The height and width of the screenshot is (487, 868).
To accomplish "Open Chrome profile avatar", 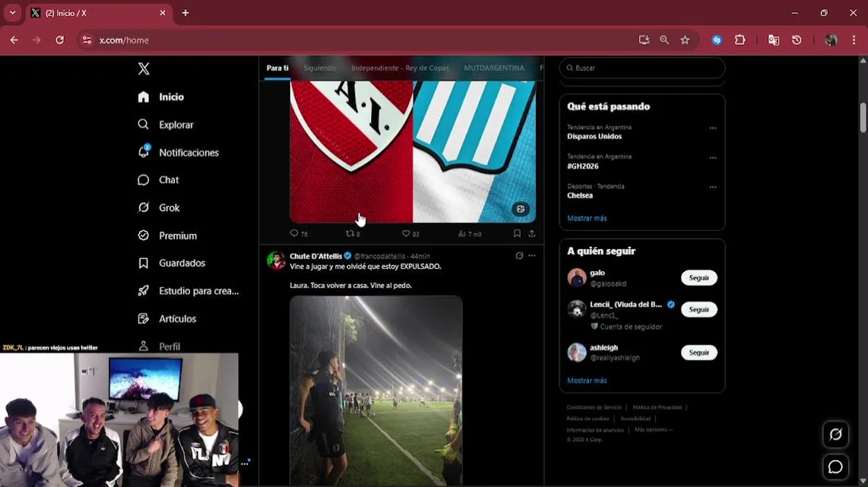I will [x=831, y=40].
